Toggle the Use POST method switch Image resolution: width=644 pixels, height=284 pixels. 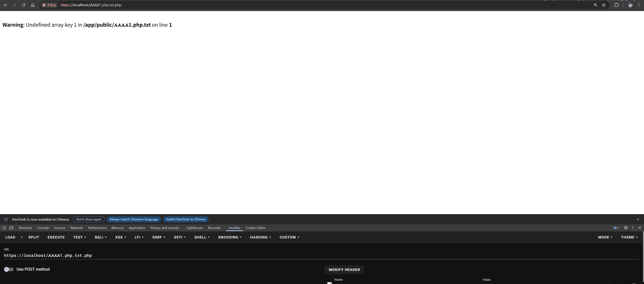click(9, 269)
